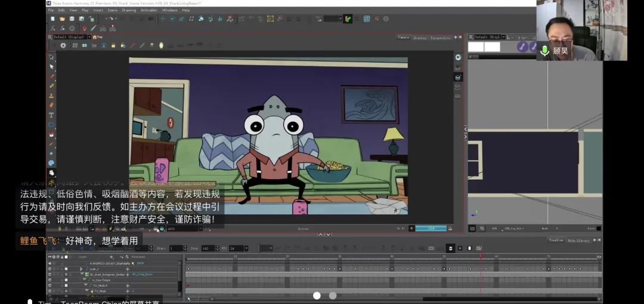Expand the TV_Mask layer in timeline

pyautogui.click(x=88, y=290)
